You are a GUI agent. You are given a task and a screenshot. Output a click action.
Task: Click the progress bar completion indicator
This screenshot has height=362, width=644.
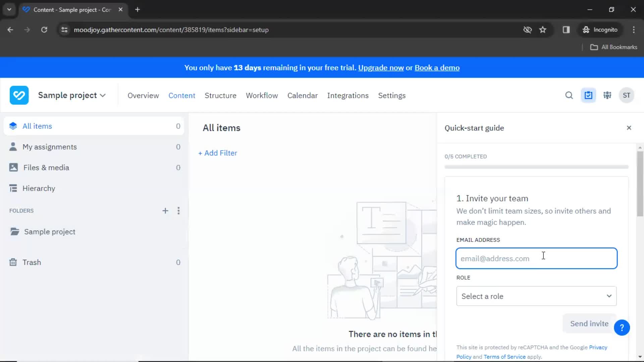point(537,167)
